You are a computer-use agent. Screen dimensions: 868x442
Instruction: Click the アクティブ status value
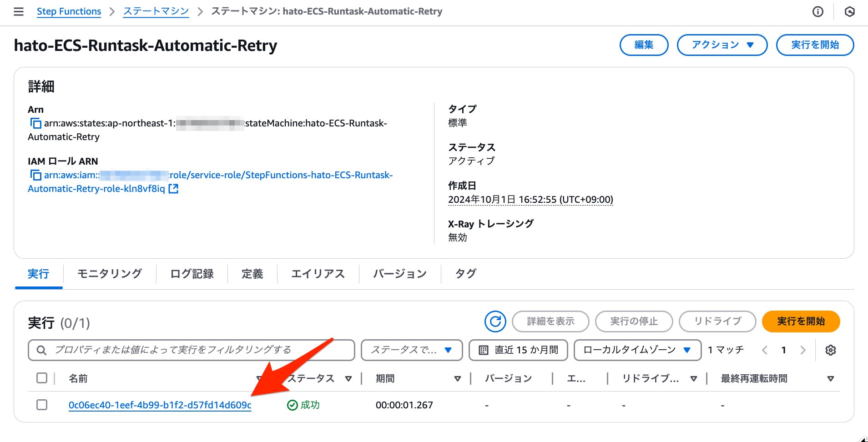tap(471, 161)
